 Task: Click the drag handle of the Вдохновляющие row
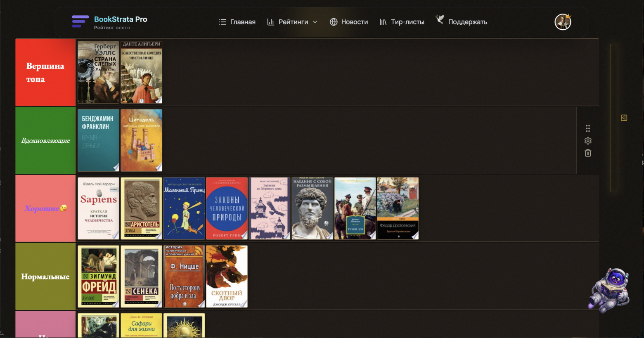click(588, 128)
